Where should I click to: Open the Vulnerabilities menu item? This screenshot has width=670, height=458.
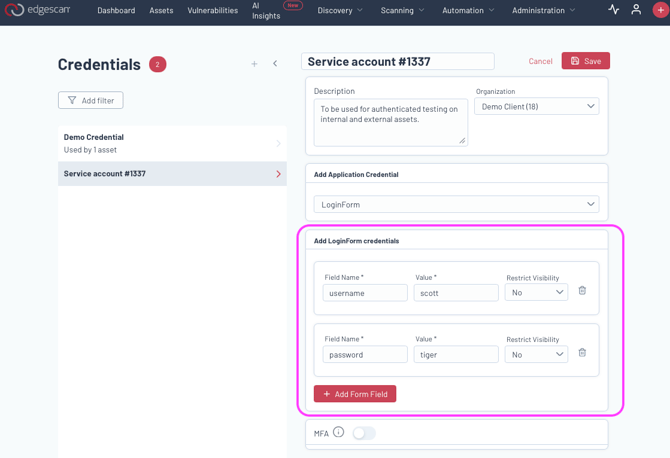click(x=212, y=10)
